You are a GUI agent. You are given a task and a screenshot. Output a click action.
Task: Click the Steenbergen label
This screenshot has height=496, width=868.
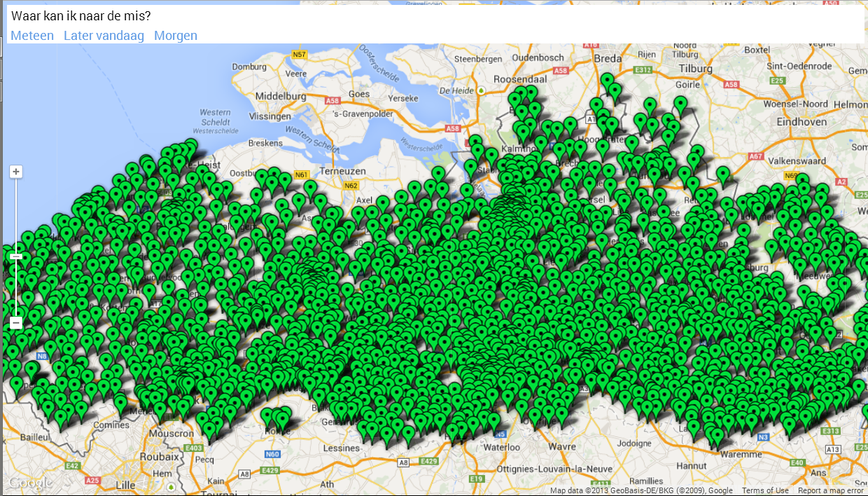pyautogui.click(x=479, y=59)
